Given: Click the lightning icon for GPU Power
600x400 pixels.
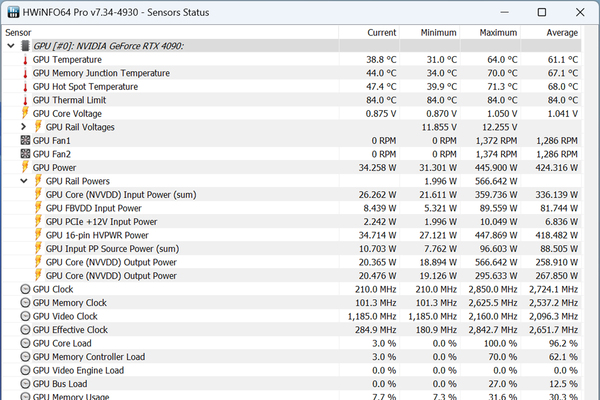Looking at the screenshot, I should click(x=25, y=168).
